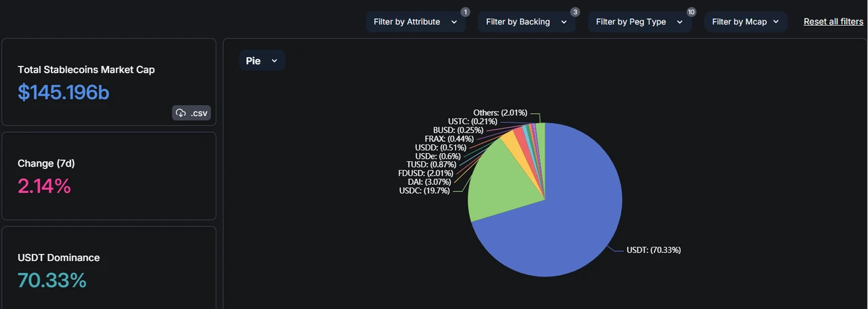Click the USDe: (0.6%) chart label
868x309 pixels.
(x=437, y=156)
